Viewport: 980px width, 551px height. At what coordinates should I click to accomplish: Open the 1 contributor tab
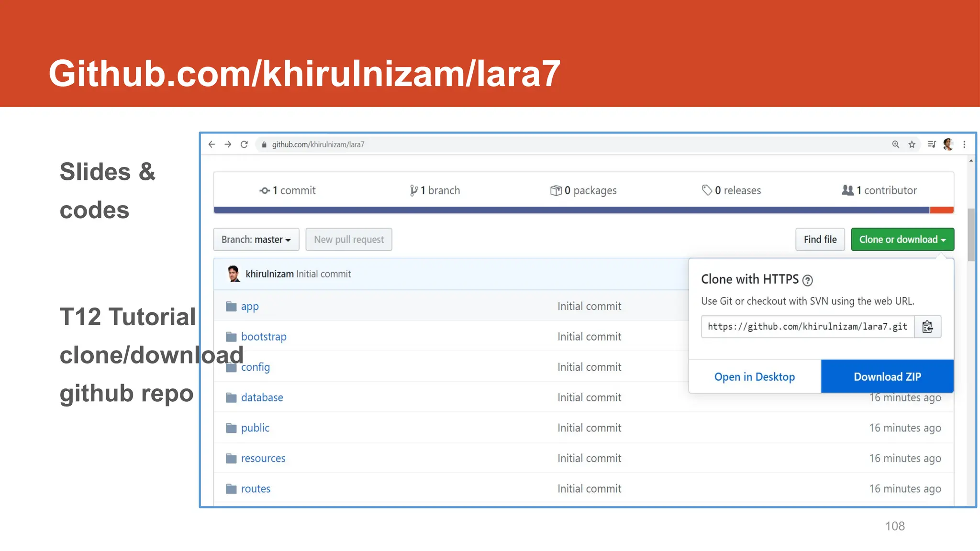pos(880,190)
